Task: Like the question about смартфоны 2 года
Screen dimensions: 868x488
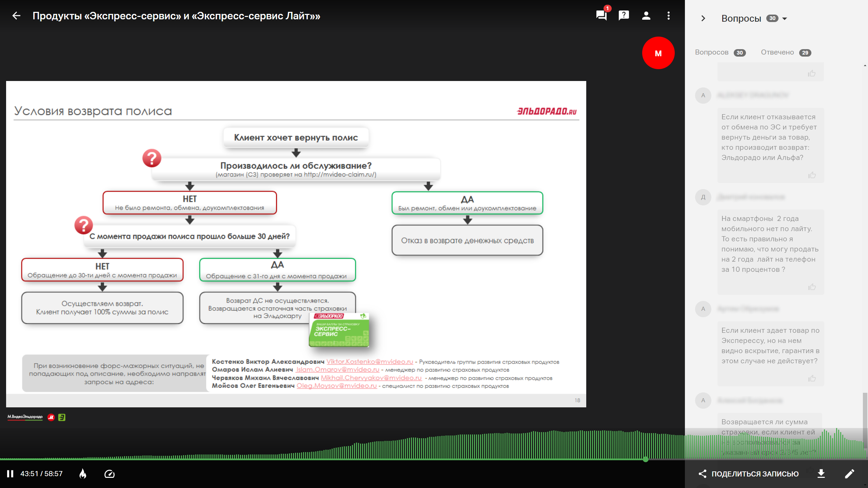Action: tap(812, 287)
